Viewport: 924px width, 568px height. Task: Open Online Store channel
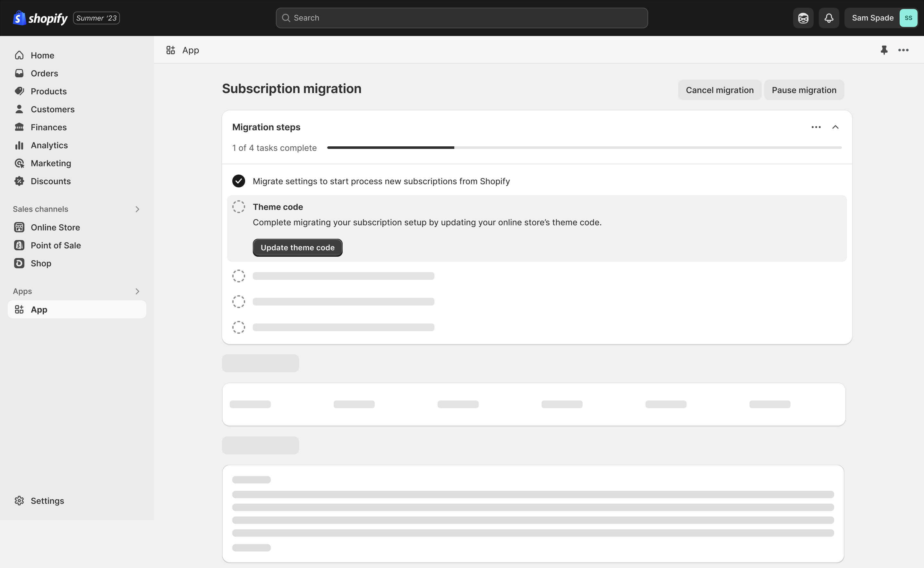coord(77,228)
